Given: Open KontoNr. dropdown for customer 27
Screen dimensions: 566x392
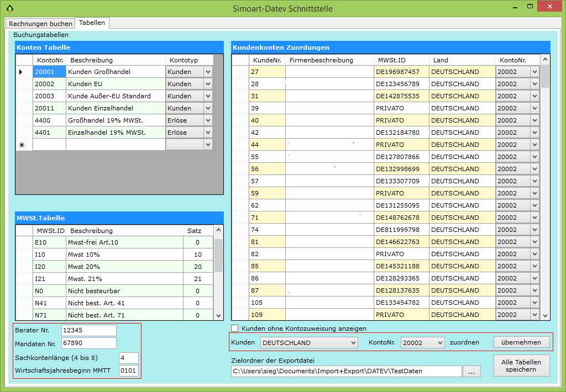Looking at the screenshot, I should point(534,72).
